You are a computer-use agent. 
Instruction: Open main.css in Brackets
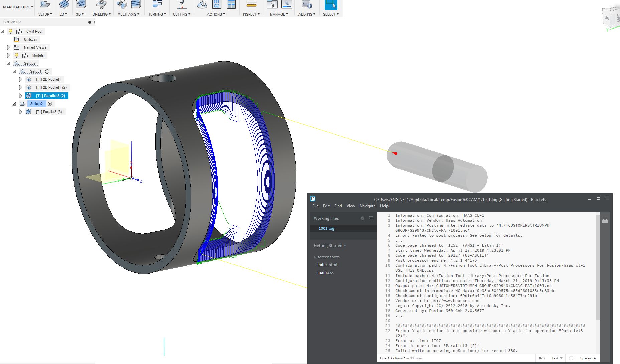(325, 272)
